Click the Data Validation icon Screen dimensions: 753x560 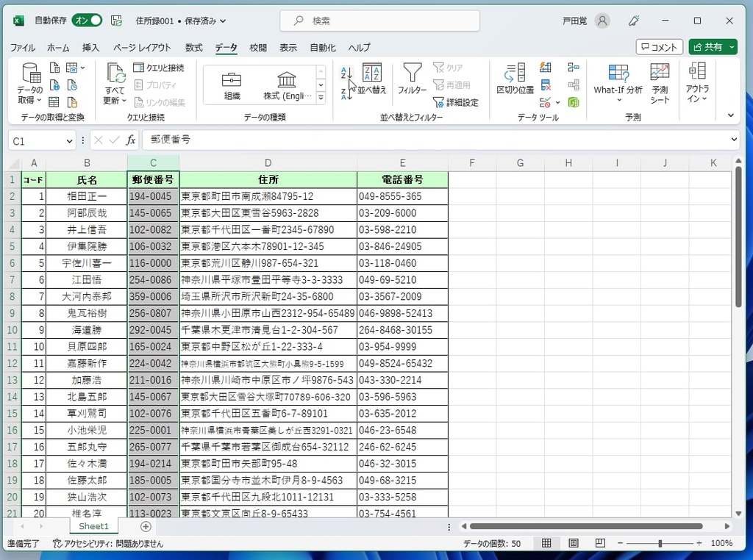coord(545,102)
